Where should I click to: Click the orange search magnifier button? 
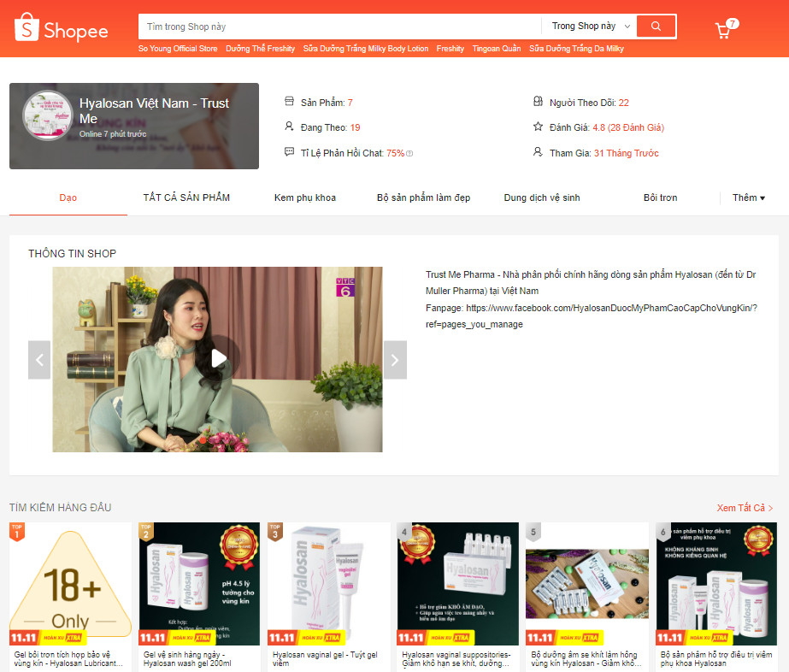click(656, 27)
